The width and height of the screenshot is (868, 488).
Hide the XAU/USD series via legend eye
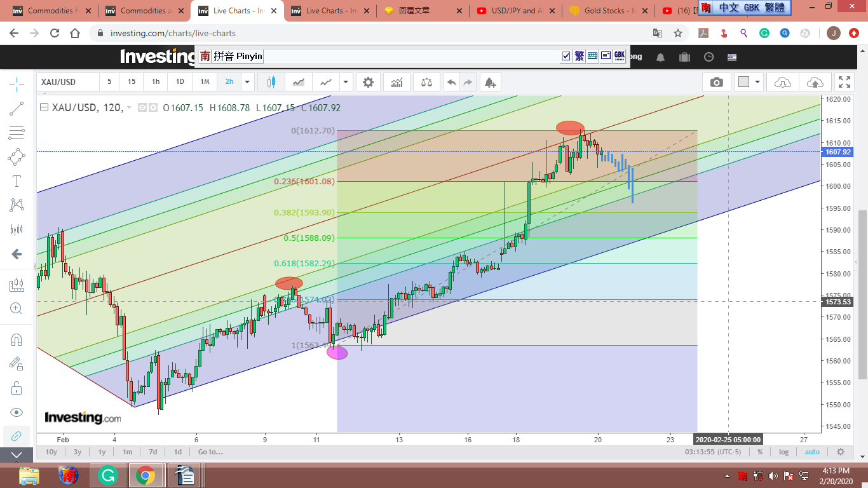pyautogui.click(x=142, y=108)
